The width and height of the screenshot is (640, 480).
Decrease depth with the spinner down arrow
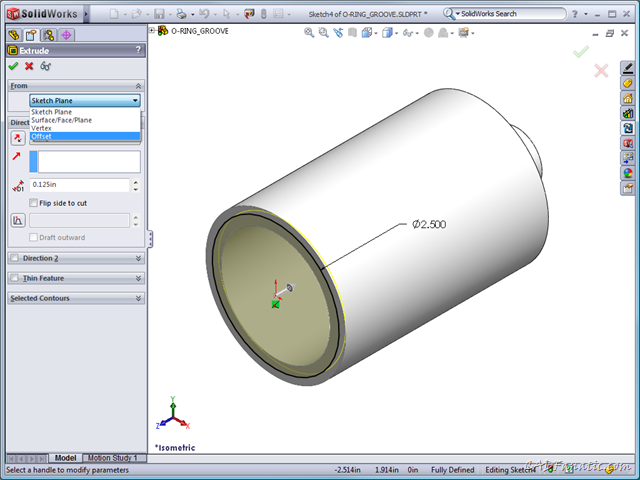136,189
